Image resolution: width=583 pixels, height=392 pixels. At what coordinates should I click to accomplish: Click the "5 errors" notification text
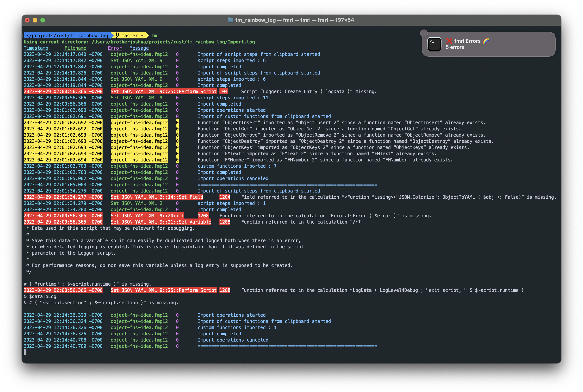click(455, 47)
